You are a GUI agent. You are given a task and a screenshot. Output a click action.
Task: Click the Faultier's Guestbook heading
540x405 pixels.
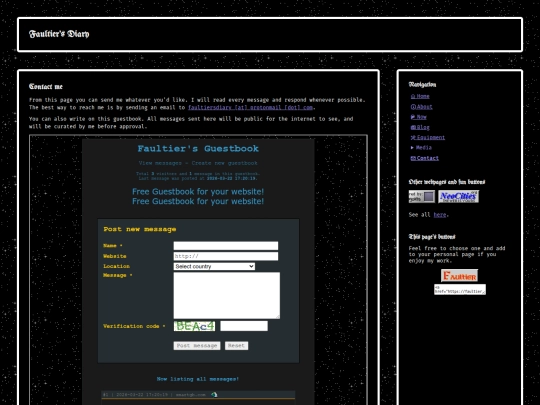click(198, 149)
